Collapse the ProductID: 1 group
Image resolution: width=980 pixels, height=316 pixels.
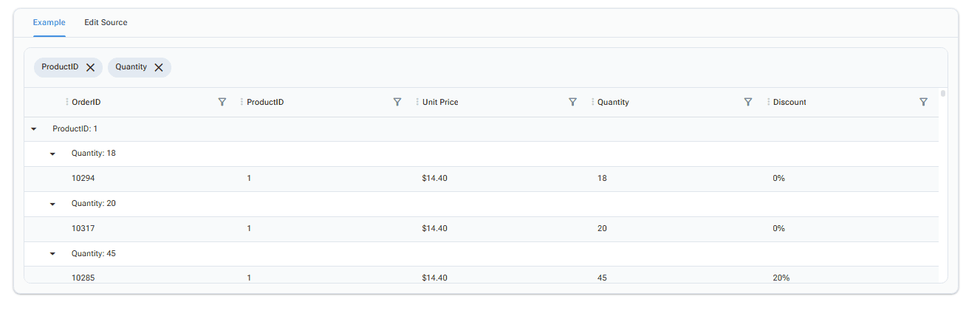[x=34, y=129]
